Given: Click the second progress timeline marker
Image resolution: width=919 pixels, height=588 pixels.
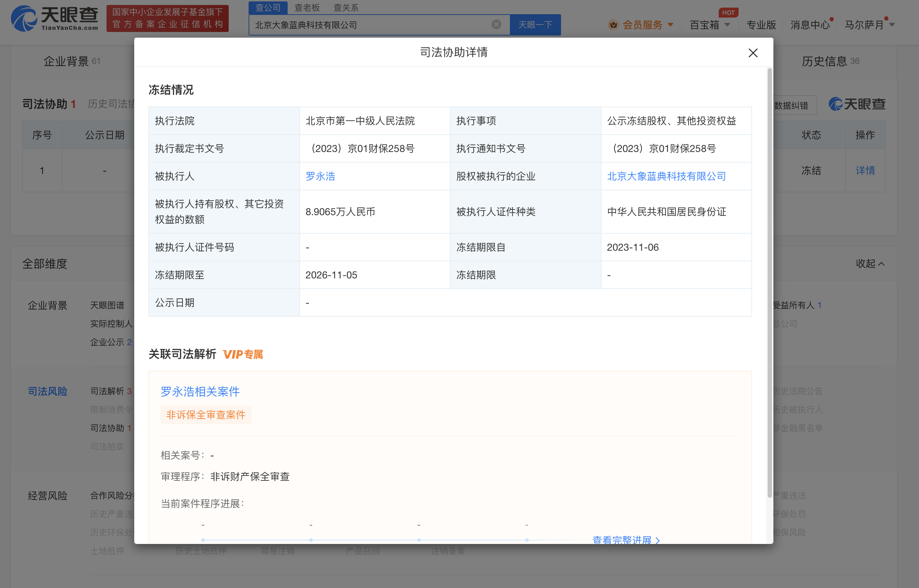Looking at the screenshot, I should 311,540.
